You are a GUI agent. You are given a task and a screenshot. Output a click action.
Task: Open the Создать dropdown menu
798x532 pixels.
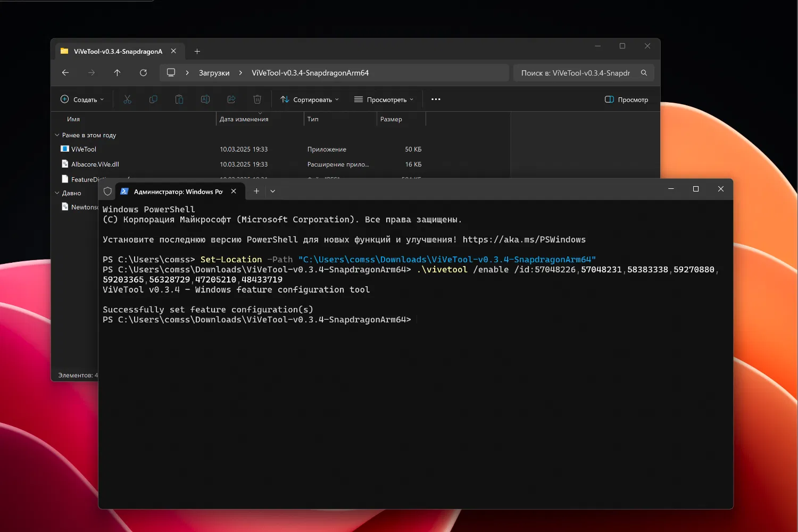coord(82,99)
